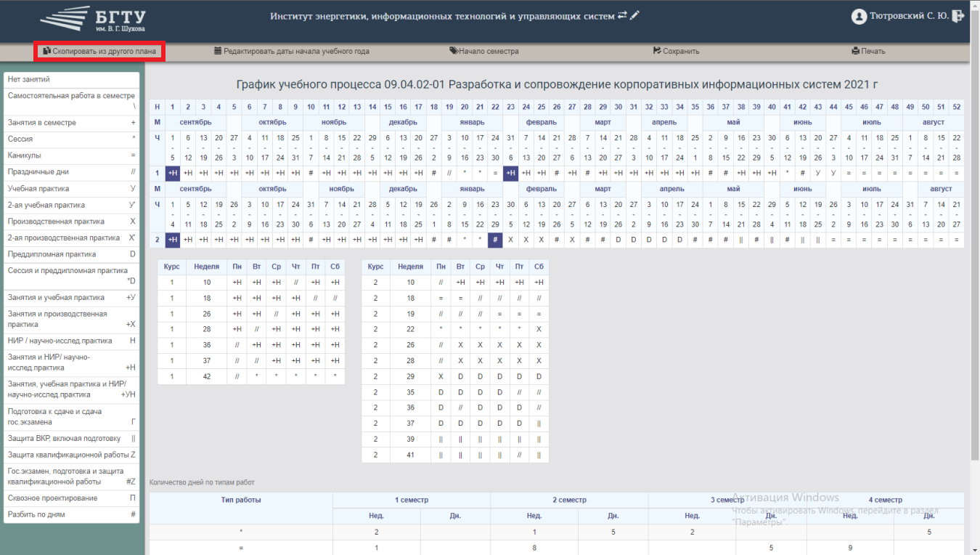The width and height of the screenshot is (980, 555).
Task: Select Гос.экзамен, подготовка и защита type
Action: [71, 477]
